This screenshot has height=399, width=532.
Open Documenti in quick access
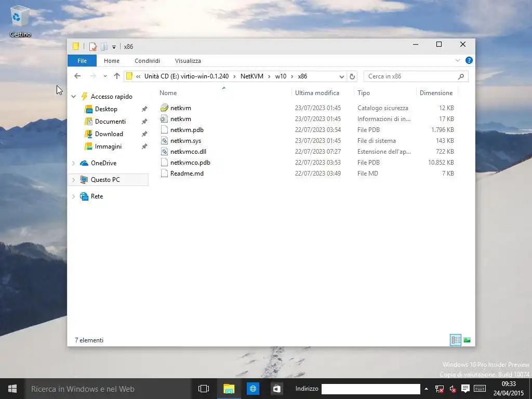pyautogui.click(x=110, y=122)
